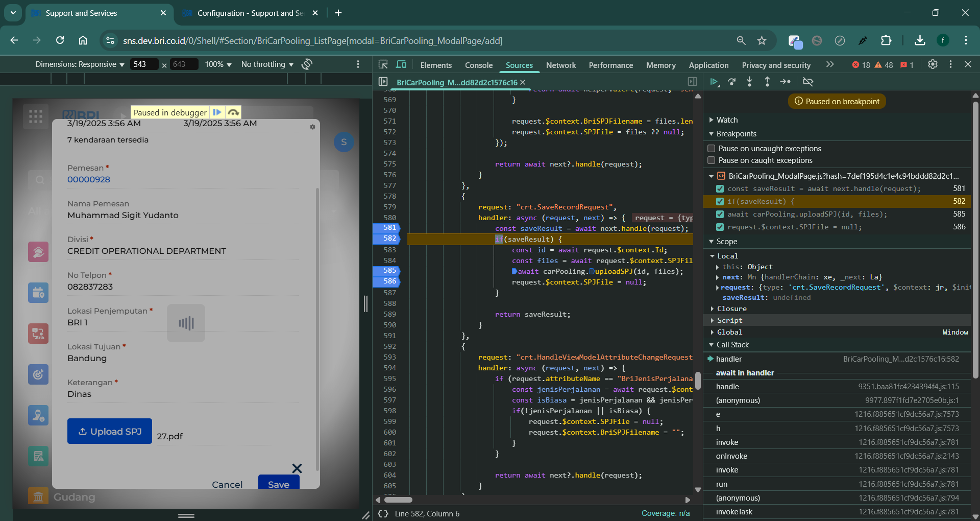Enable Pause on uncaught exceptions
The height and width of the screenshot is (521, 980).
point(711,149)
